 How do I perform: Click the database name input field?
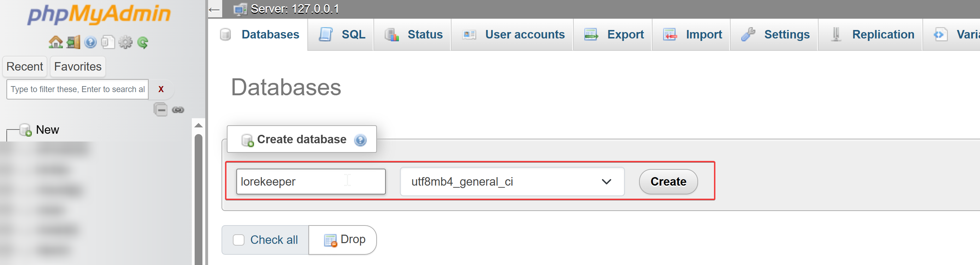click(311, 182)
